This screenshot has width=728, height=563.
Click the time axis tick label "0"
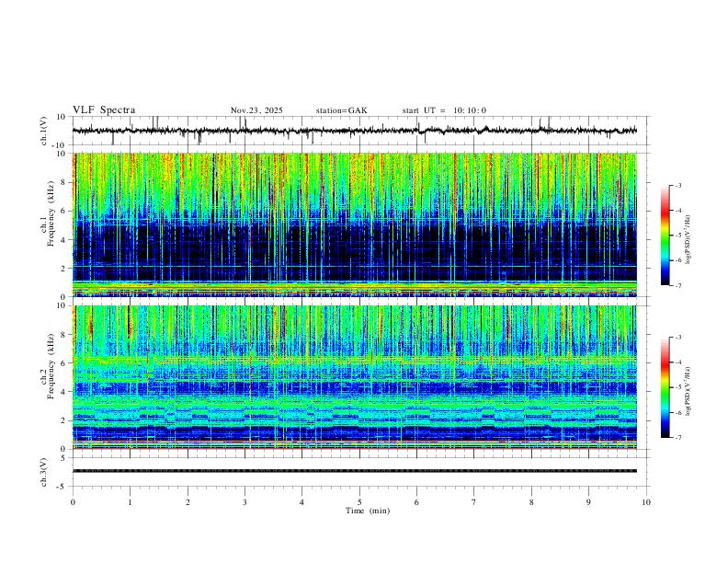point(73,502)
